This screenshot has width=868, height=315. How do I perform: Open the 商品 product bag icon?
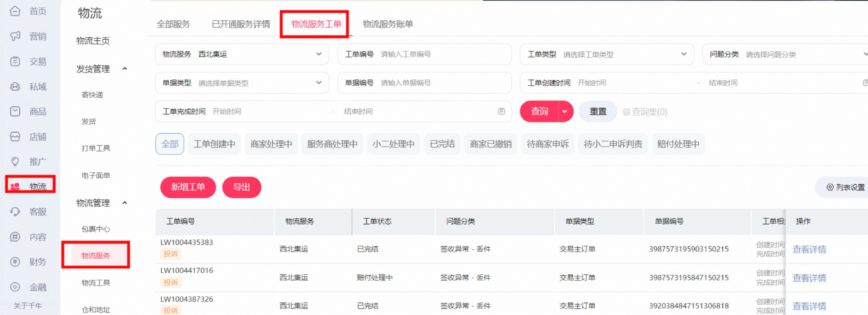(x=15, y=111)
